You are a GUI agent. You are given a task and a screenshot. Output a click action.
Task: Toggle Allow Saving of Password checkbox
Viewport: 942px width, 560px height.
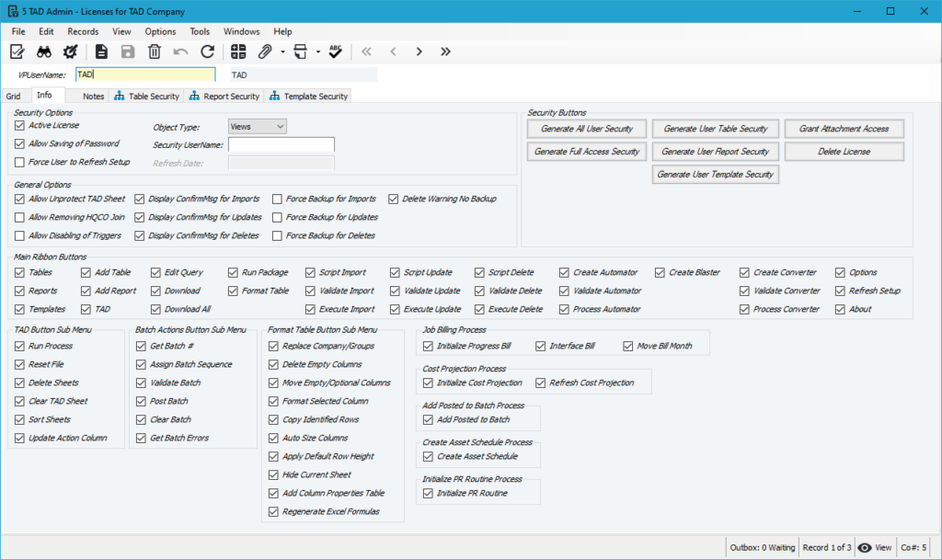20,144
